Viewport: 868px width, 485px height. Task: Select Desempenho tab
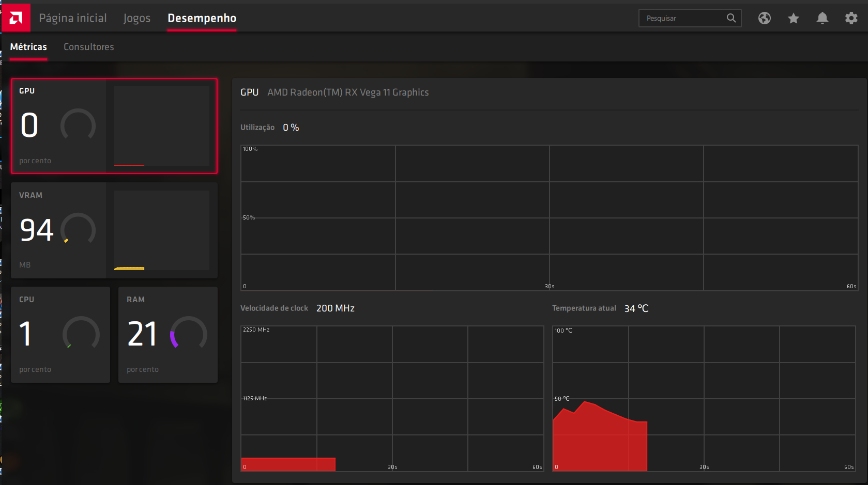click(x=202, y=18)
